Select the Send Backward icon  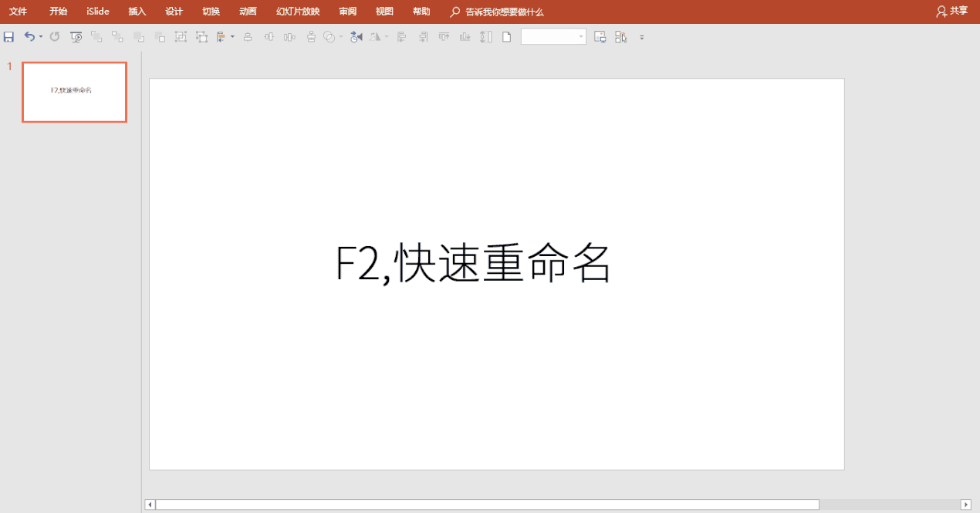tap(159, 36)
